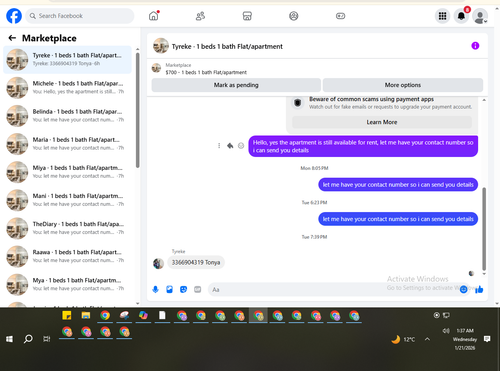Open Sticky Notes from taskbar
The width and height of the screenshot is (500, 371).
click(67, 315)
